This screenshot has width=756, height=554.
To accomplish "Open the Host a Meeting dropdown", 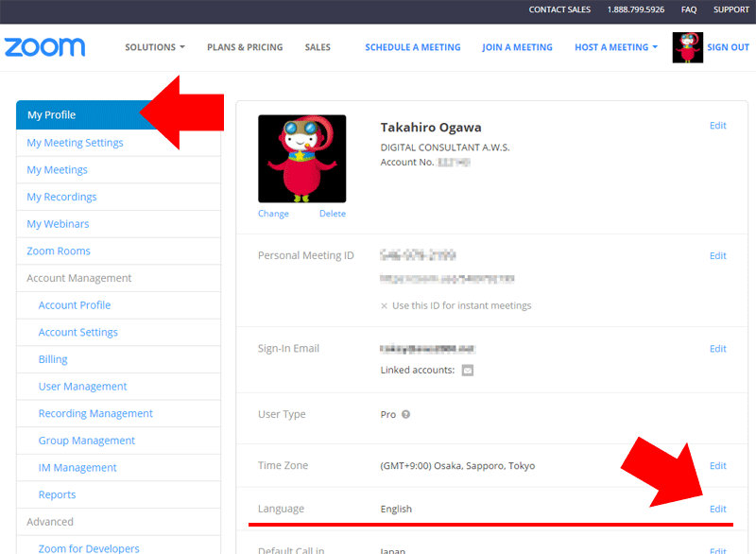I will 615,47.
